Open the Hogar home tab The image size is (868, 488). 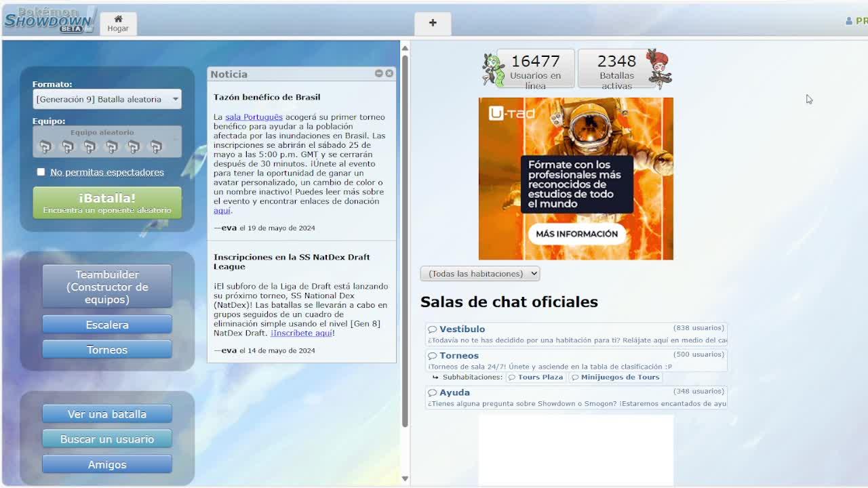pos(118,24)
